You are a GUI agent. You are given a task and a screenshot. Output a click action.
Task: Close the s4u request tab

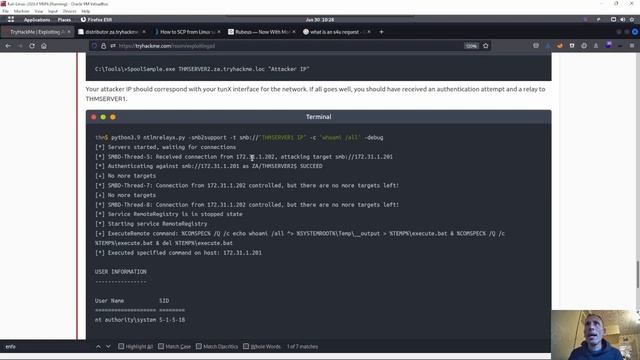point(369,32)
